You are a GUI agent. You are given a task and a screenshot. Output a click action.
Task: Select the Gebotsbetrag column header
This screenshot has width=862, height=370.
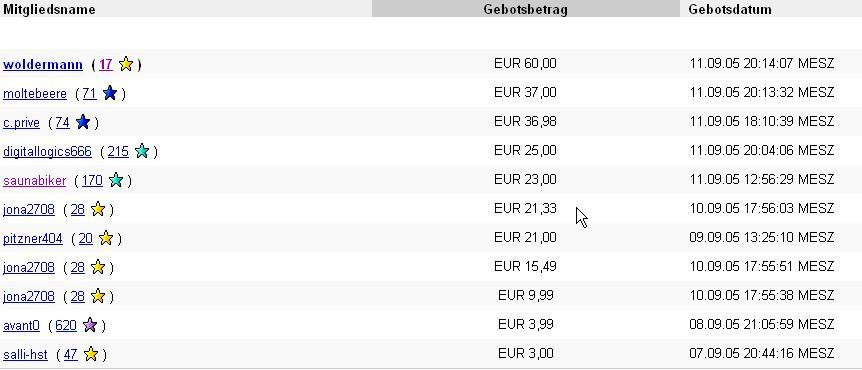click(x=526, y=9)
